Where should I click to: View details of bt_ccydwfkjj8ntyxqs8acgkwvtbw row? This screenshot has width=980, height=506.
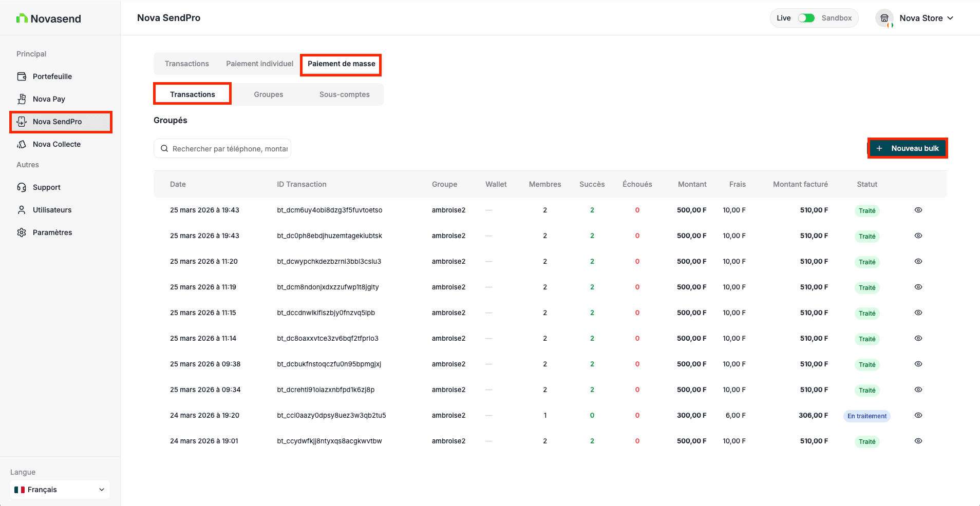pos(918,441)
